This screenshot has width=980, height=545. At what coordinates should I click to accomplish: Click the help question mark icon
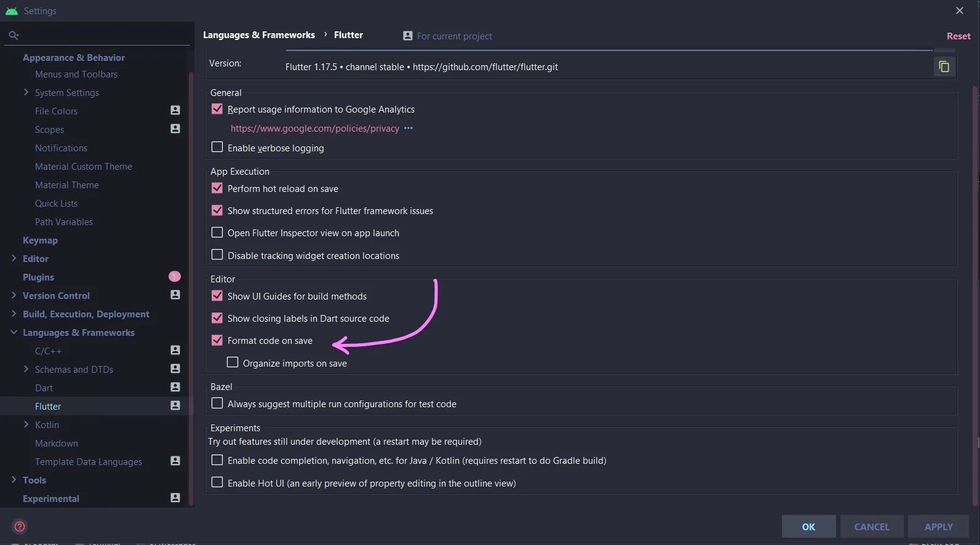point(20,527)
